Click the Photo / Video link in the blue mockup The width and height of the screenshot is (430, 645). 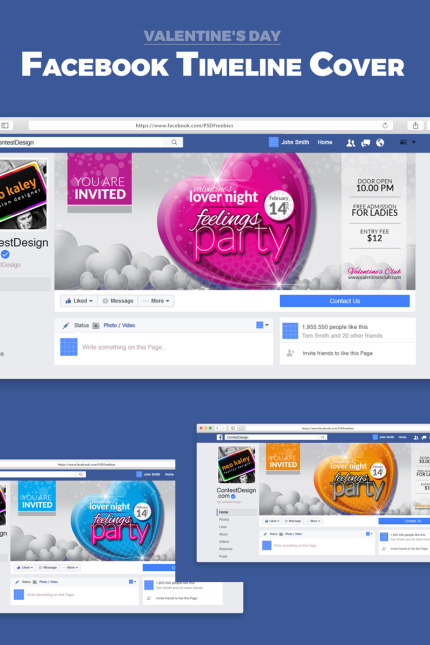coord(49,582)
